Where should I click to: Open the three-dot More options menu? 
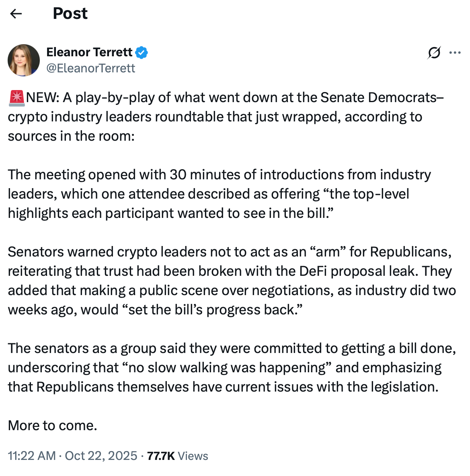tap(455, 53)
